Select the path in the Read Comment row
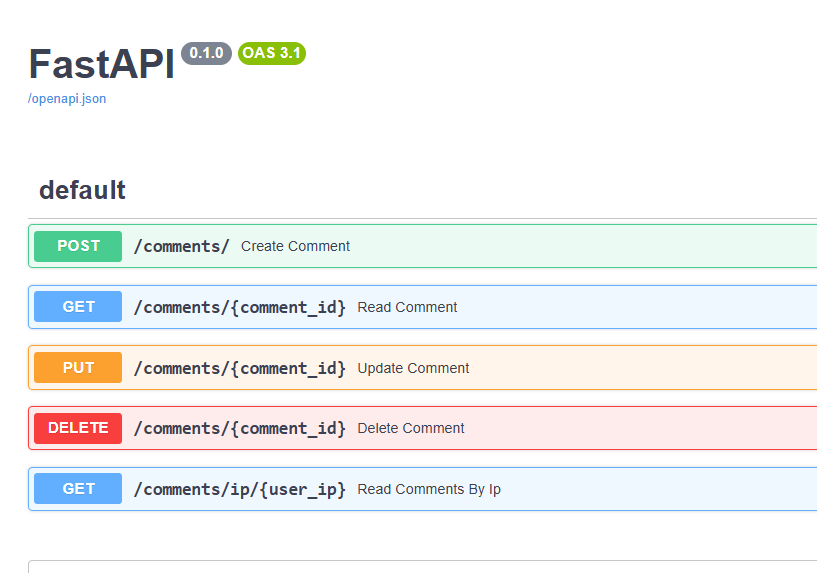Viewport: 817px width, 573px height. (x=239, y=307)
